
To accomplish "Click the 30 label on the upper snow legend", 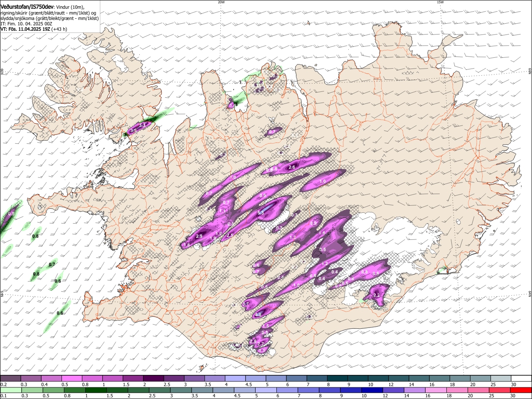I will pyautogui.click(x=513, y=384).
